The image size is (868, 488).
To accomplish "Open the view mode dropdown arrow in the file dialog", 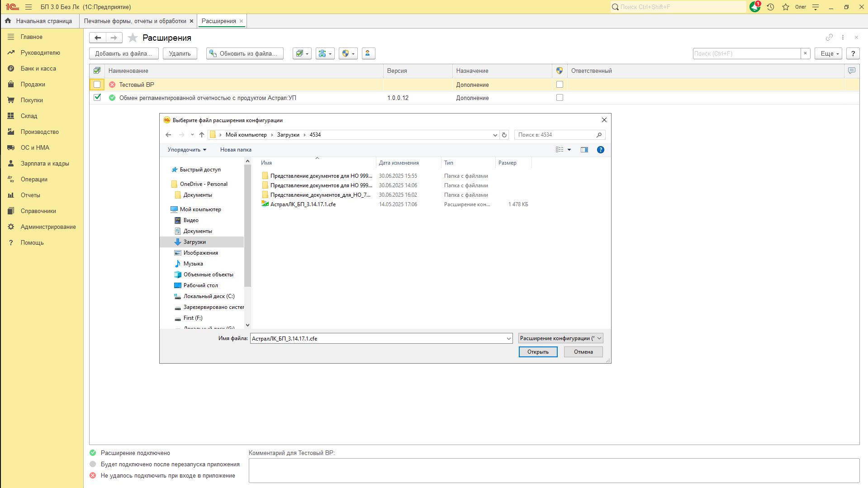I will [569, 150].
